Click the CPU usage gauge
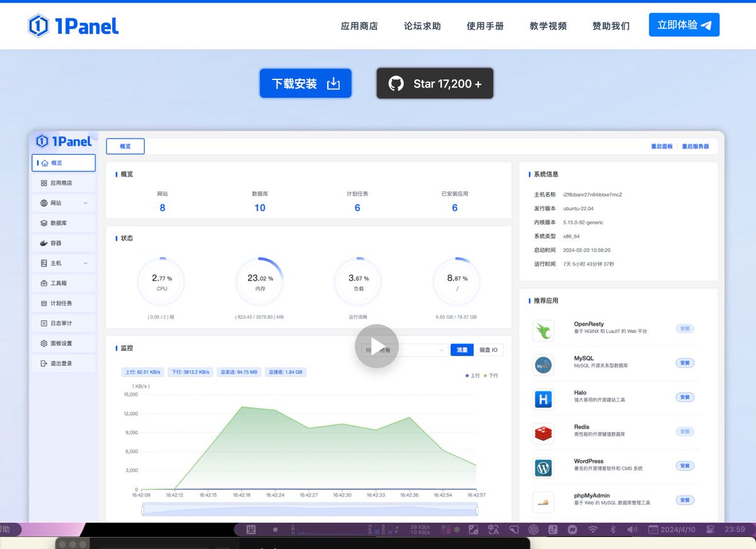756x549 pixels. 162,282
